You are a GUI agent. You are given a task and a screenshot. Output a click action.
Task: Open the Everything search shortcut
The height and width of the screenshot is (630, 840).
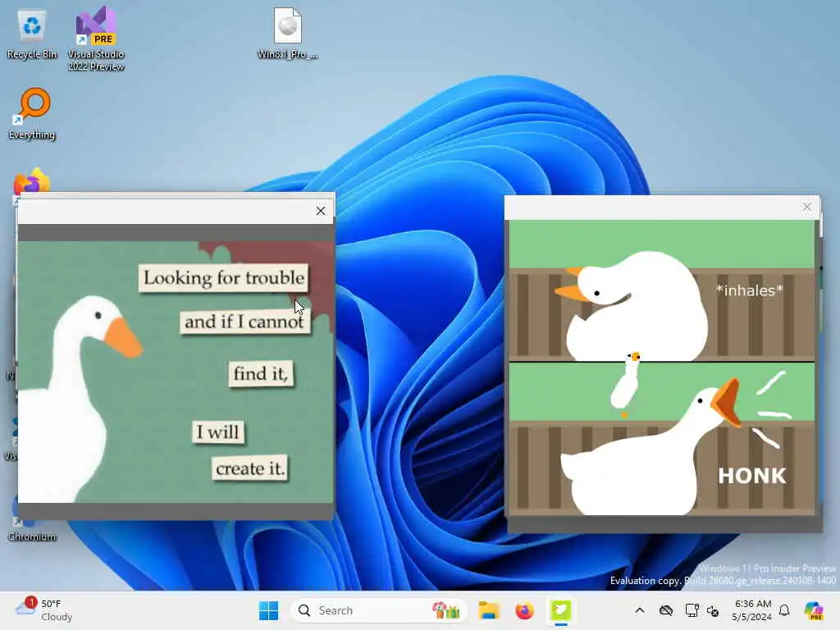click(32, 113)
